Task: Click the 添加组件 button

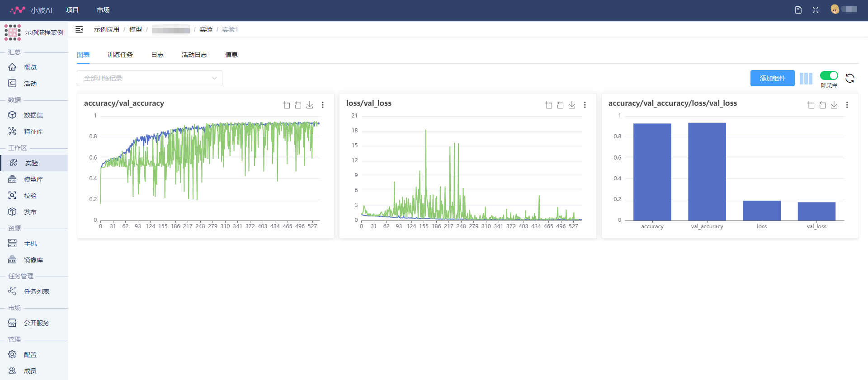Action: point(773,78)
